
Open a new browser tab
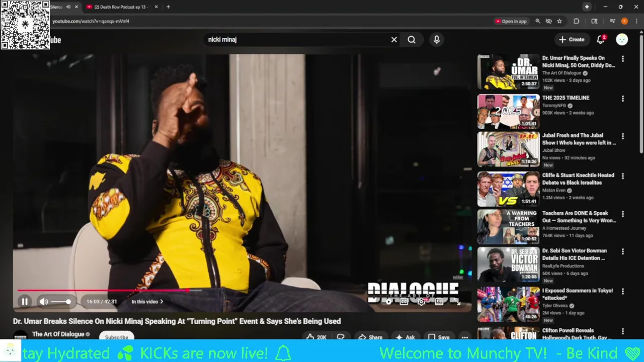click(168, 7)
